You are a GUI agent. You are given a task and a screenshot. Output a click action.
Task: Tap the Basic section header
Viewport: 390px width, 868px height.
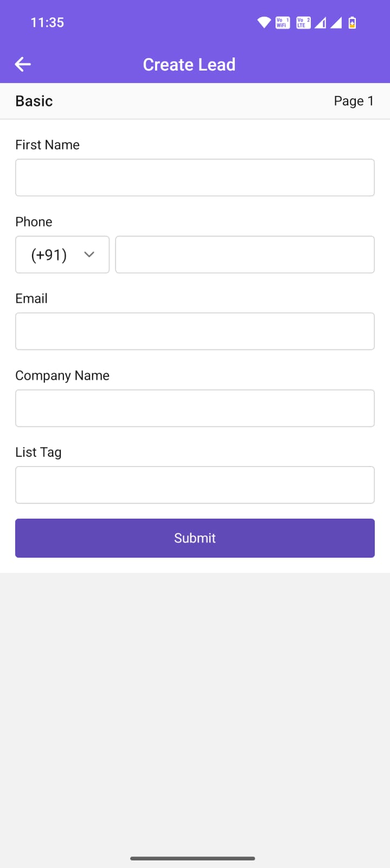tap(34, 101)
